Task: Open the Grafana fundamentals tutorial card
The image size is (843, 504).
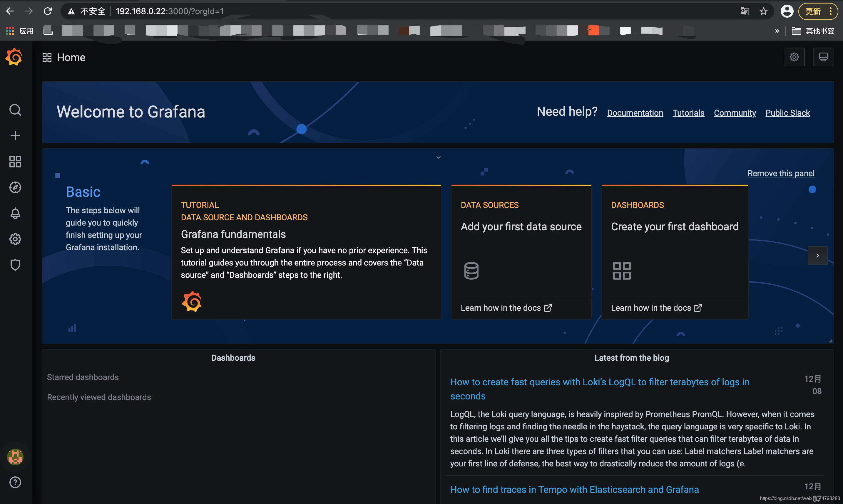Action: [306, 252]
